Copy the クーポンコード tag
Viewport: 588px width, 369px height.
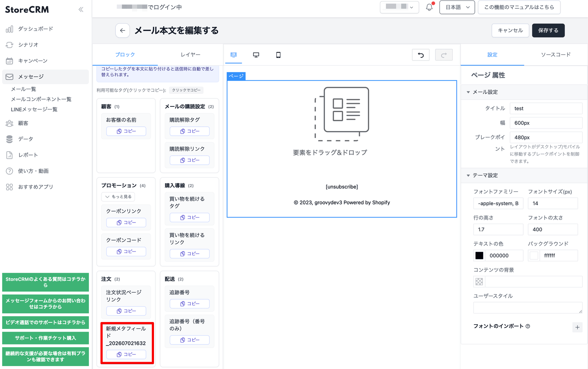(x=126, y=252)
